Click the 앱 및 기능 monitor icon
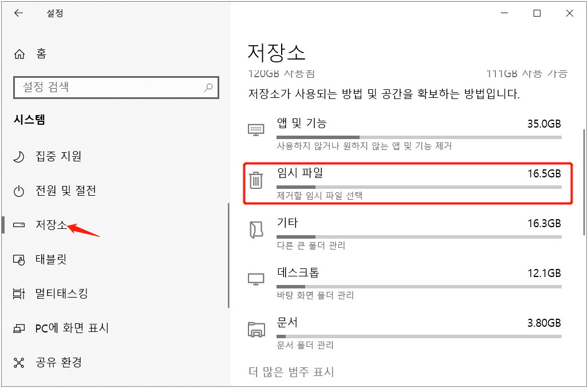The height and width of the screenshot is (388, 588). [256, 129]
